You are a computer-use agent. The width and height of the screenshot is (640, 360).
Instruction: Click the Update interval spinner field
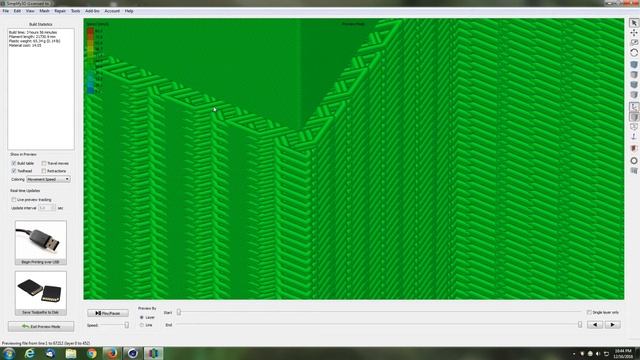47,208
